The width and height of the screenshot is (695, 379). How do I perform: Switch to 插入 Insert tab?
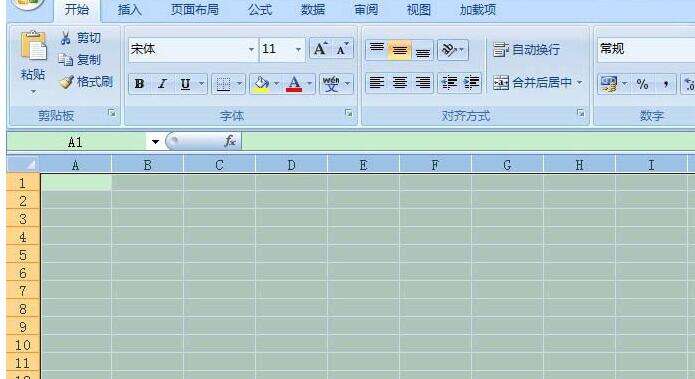[x=129, y=9]
